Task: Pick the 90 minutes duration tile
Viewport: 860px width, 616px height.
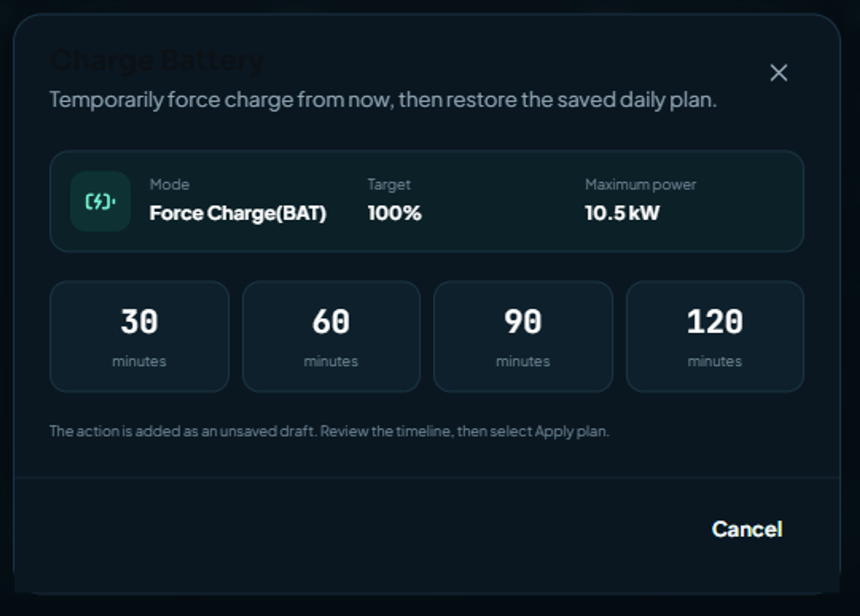Action: [523, 337]
